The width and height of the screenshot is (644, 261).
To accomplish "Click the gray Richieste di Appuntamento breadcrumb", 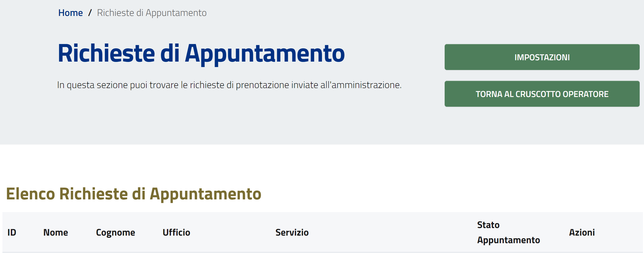I will coord(152,13).
